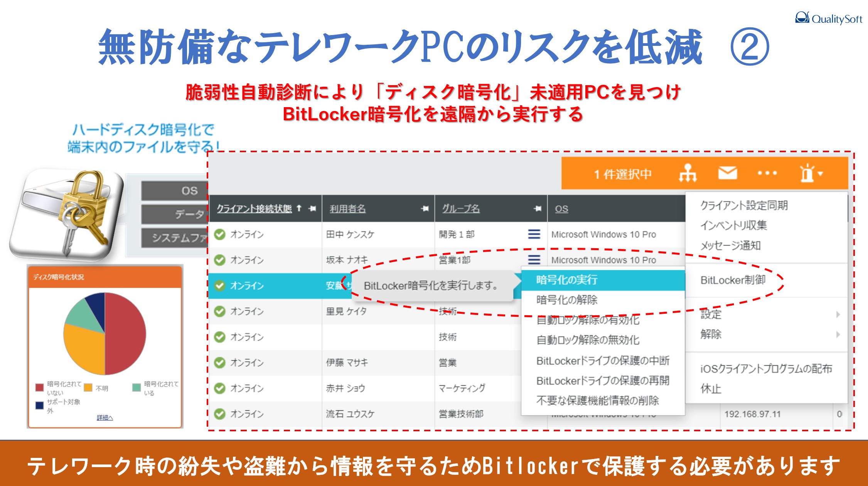Sort by グループ名 column header
This screenshot has width=868, height=486.
[x=461, y=209]
